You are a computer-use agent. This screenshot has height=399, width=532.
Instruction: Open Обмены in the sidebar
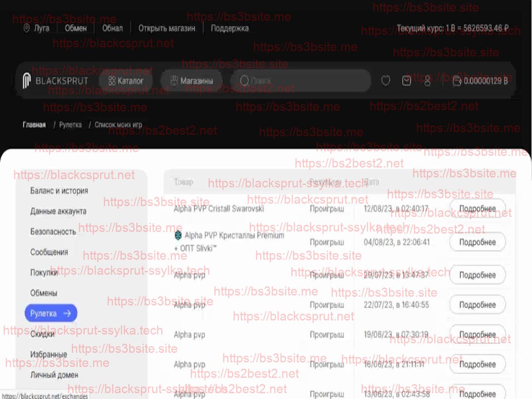[x=44, y=293]
